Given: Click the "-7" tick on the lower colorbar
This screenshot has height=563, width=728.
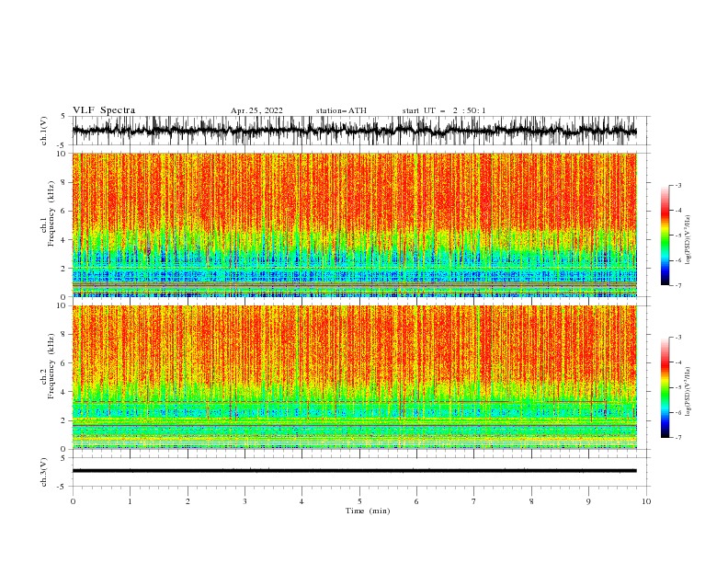Looking at the screenshot, I should [677, 438].
